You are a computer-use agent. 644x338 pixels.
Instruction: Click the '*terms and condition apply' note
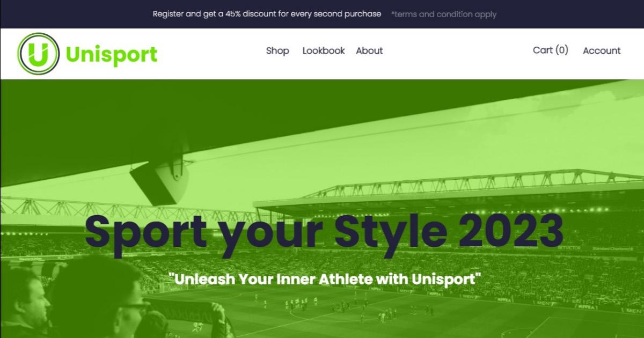coord(444,14)
